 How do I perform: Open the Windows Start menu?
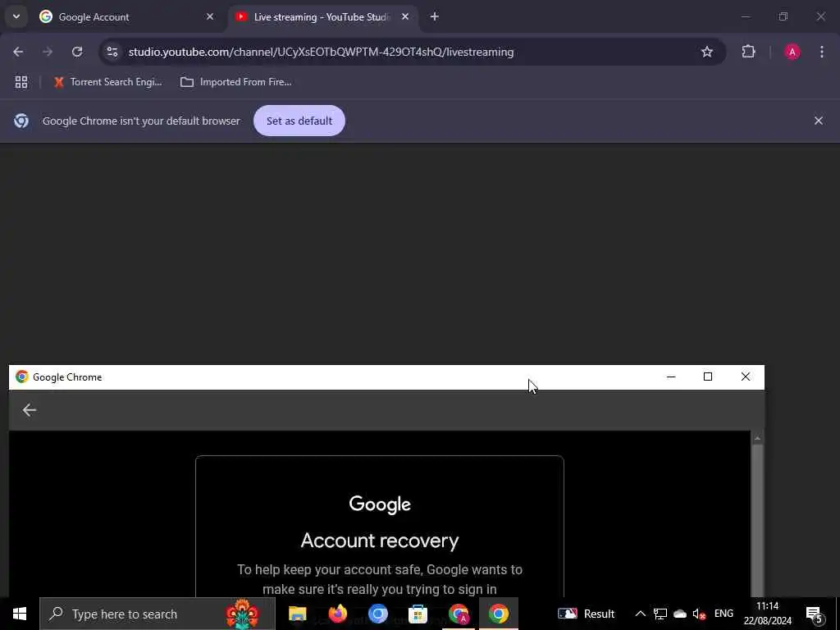[20, 614]
